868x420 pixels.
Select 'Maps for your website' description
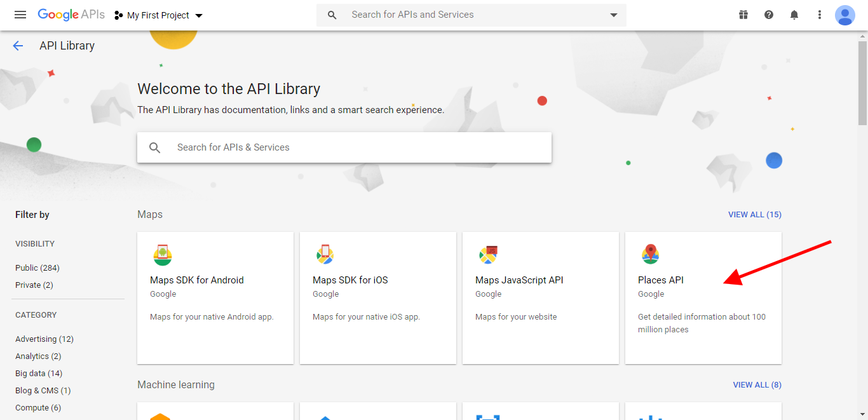tap(516, 317)
